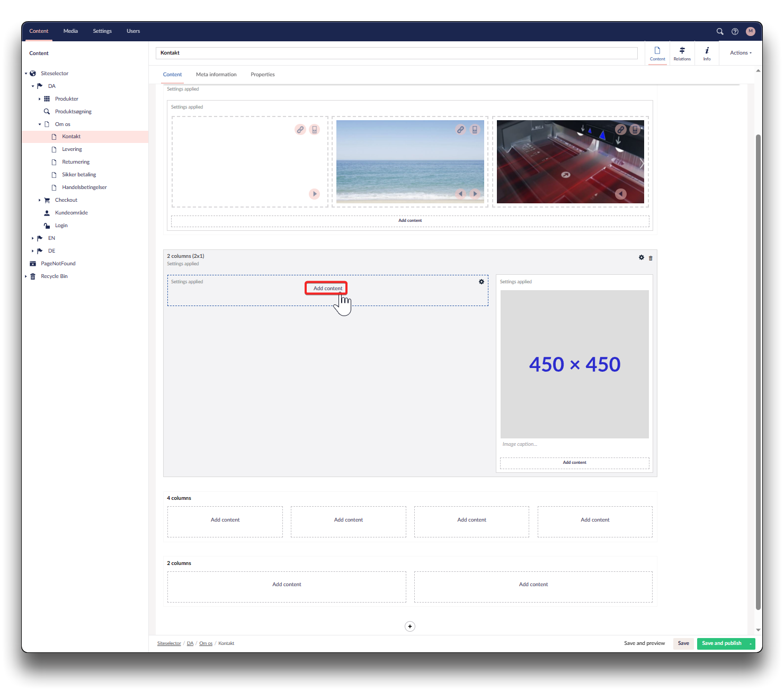784x691 pixels.
Task: Open the Save and publish dropdown arrow
Action: (751, 643)
